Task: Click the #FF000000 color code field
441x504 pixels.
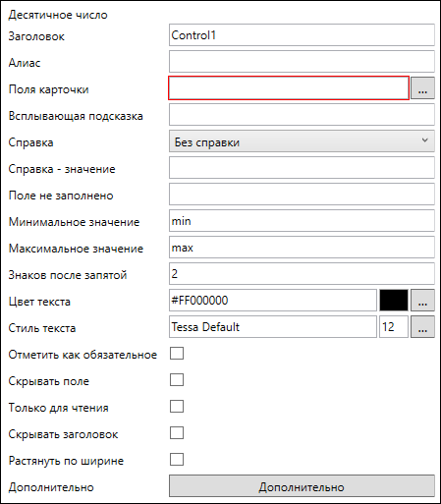Action: [273, 300]
